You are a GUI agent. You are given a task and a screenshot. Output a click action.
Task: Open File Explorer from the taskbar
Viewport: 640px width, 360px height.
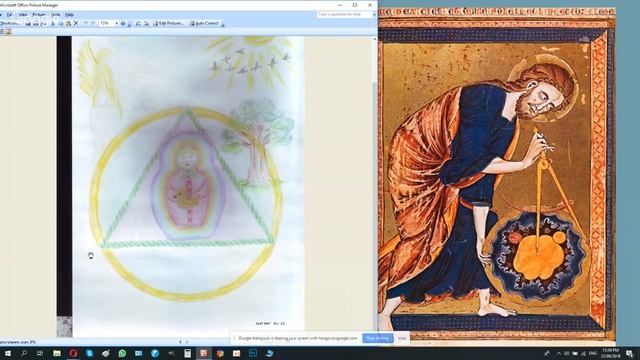tap(57, 353)
